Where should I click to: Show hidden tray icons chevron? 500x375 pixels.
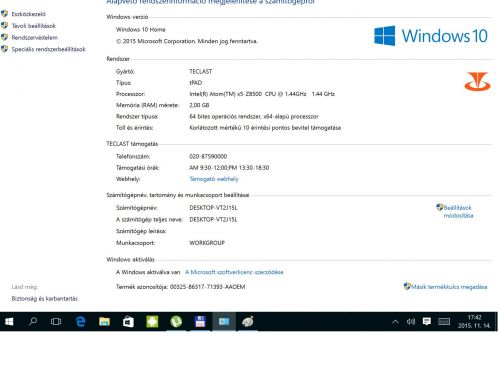[x=395, y=322]
